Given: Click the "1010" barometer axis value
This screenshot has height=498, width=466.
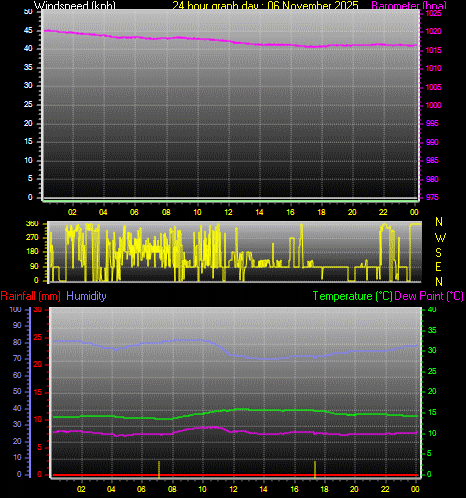Looking at the screenshot, I should 434,68.
